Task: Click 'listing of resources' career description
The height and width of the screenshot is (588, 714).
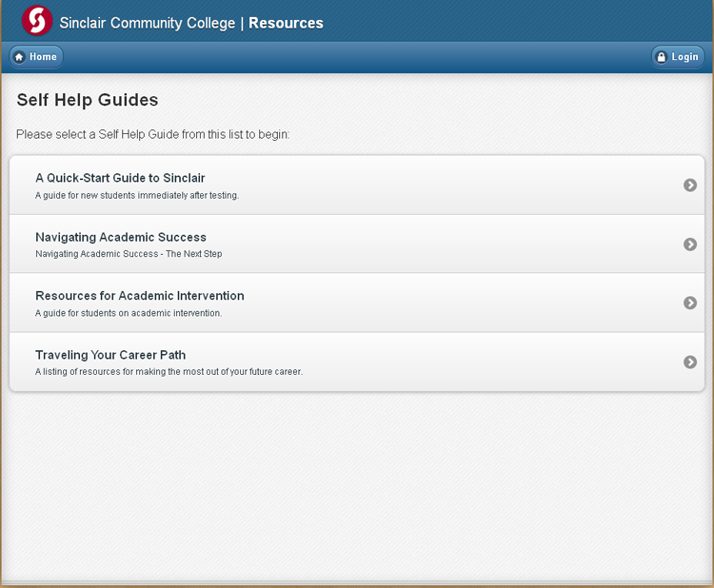Action: coord(169,372)
